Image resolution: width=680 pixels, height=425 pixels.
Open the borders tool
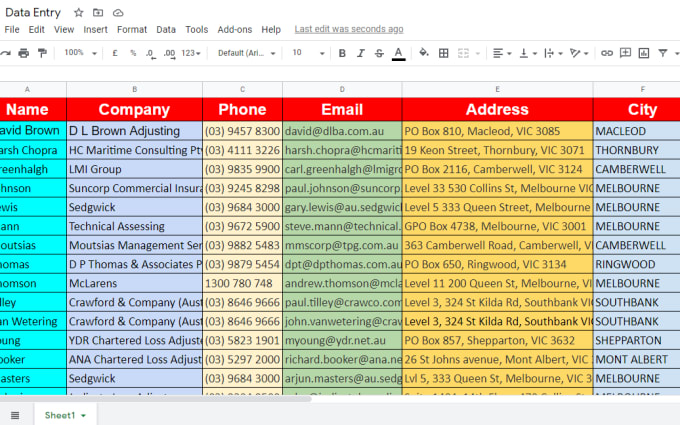pos(444,53)
